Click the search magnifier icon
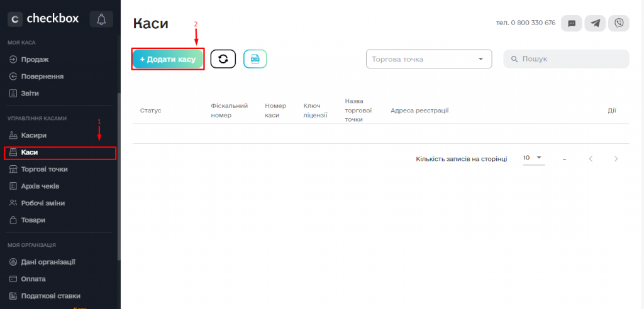The height and width of the screenshot is (309, 644). [514, 59]
